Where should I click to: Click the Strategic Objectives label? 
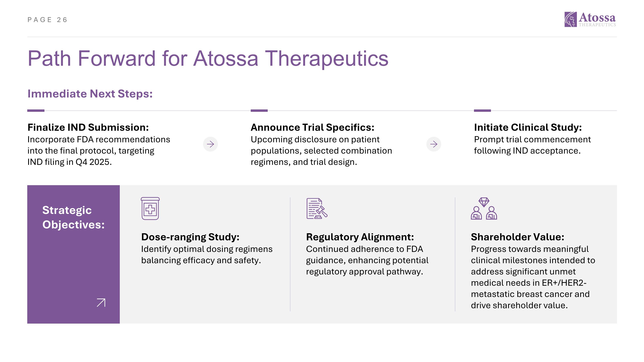pos(73,217)
